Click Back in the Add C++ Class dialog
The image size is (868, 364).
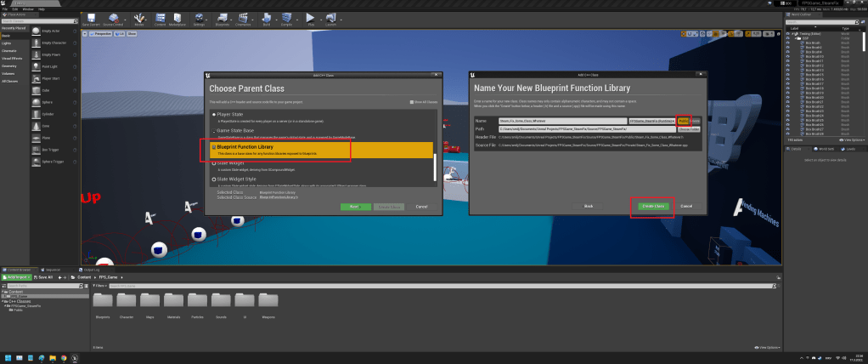(588, 206)
